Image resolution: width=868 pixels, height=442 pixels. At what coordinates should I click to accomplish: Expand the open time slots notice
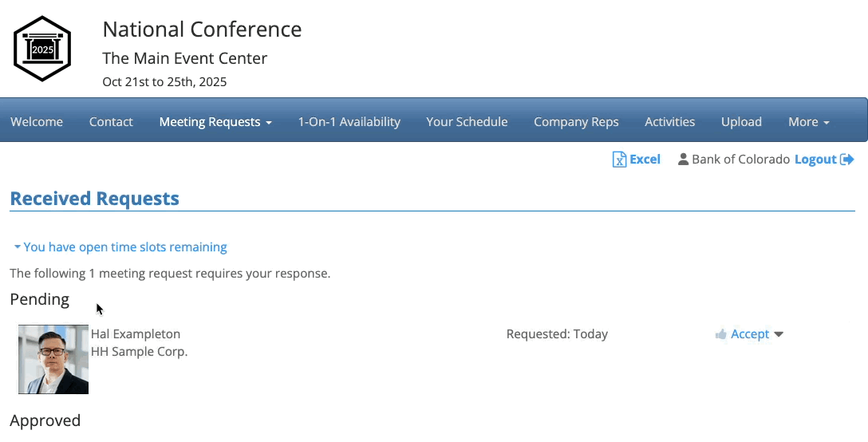120,247
